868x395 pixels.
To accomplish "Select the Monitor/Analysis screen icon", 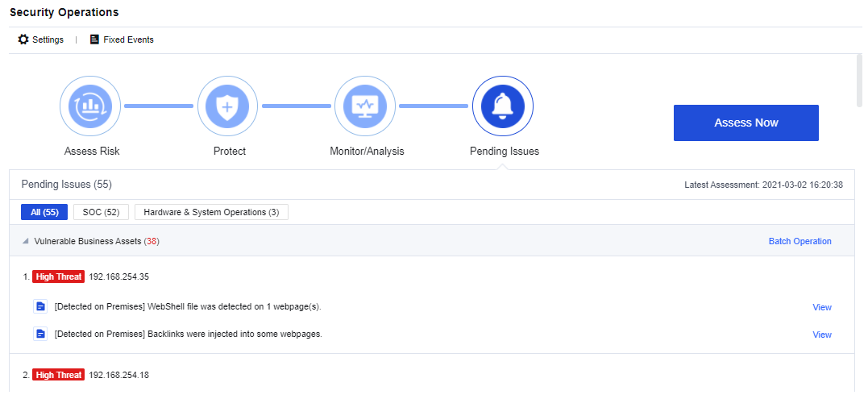I will pos(365,106).
